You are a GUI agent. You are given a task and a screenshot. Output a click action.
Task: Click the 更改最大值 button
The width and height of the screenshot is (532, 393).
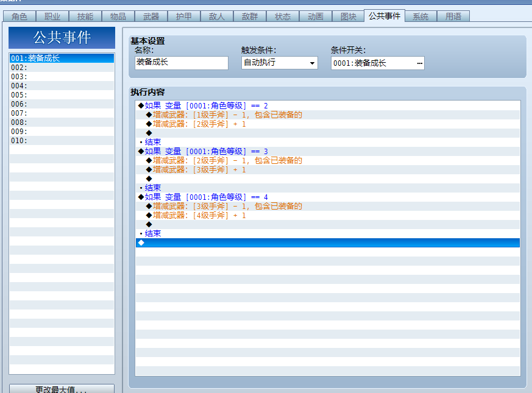[x=62, y=389]
